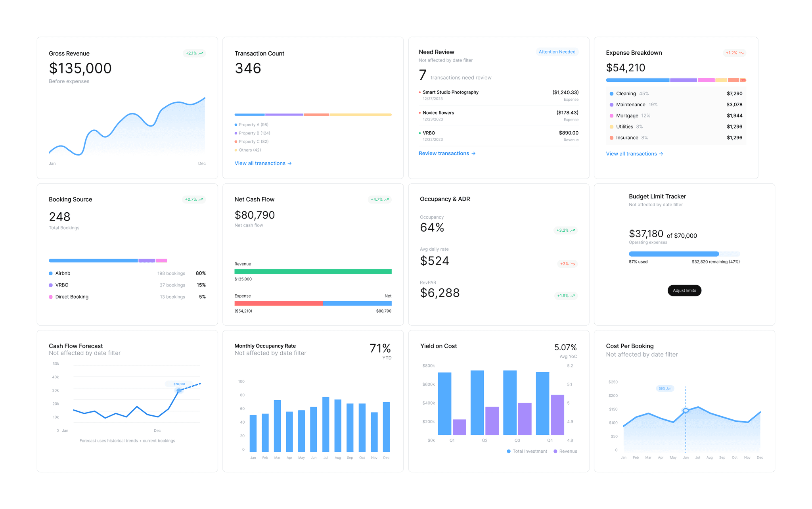
Task: Click the Occupancy +3.2% trend badge
Action: [565, 230]
